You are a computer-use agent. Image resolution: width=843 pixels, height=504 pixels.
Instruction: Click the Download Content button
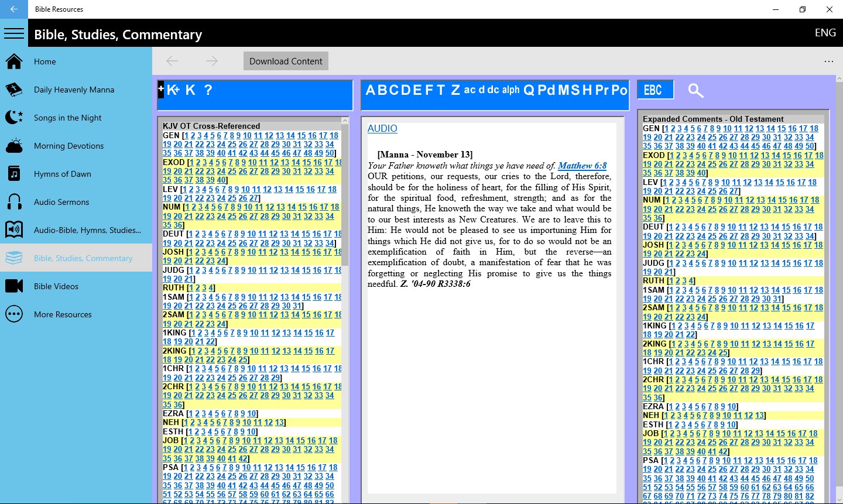286,61
